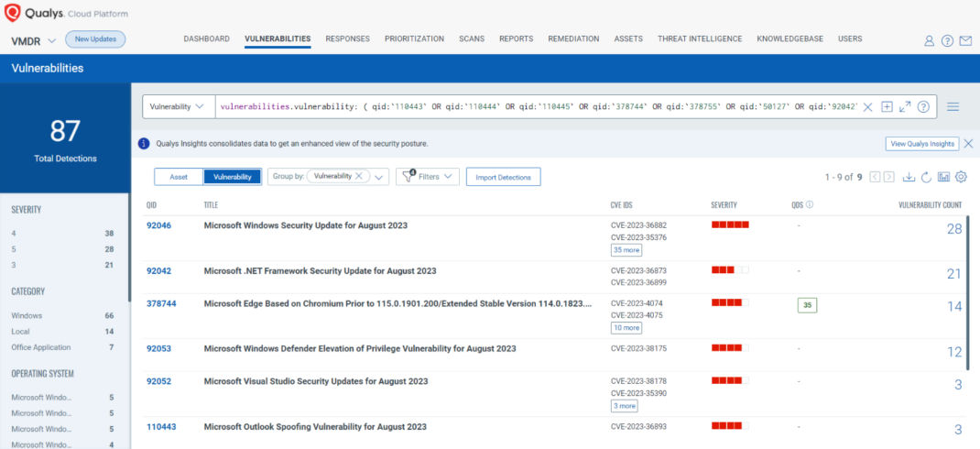This screenshot has height=449, width=980.
Task: Go to previous page of results
Action: (x=875, y=177)
